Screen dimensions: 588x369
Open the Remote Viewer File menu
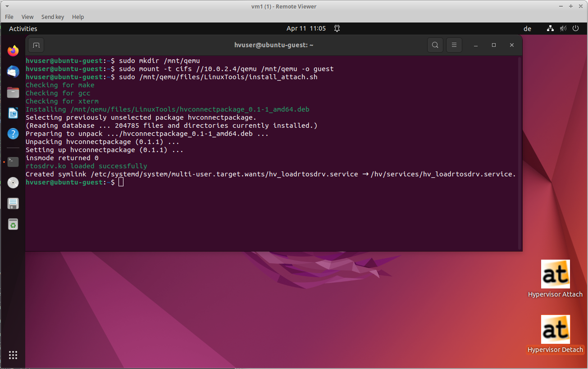9,17
